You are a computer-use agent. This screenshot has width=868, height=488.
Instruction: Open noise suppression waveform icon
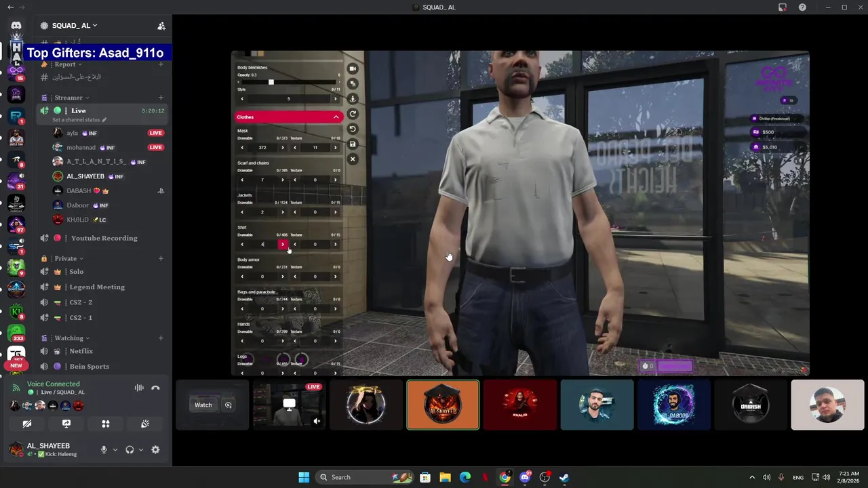tap(139, 388)
